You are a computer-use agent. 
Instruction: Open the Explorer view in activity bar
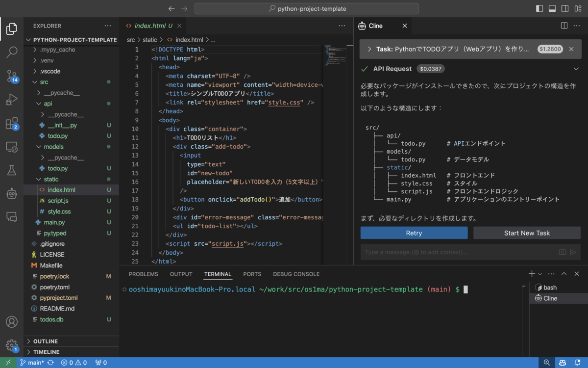[12, 29]
